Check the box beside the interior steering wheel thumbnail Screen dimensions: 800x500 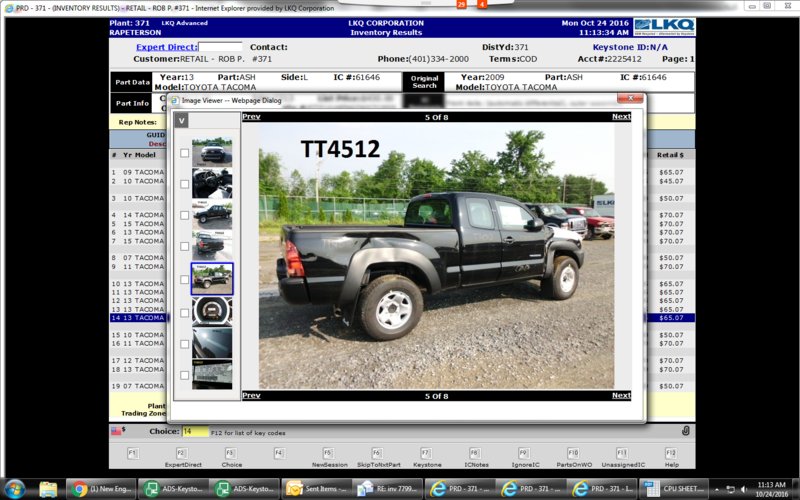185,184
